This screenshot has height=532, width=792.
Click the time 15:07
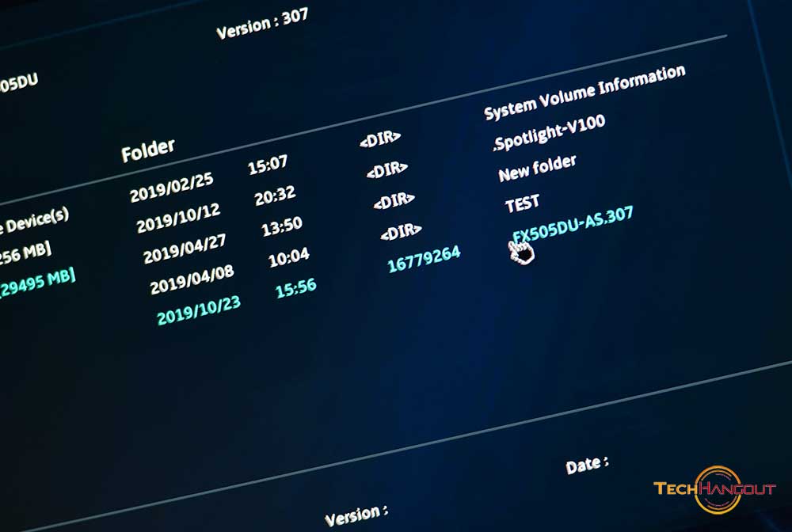268,165
